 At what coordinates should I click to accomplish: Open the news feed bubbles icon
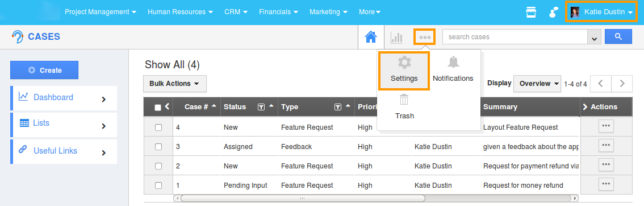pyautogui.click(x=554, y=13)
